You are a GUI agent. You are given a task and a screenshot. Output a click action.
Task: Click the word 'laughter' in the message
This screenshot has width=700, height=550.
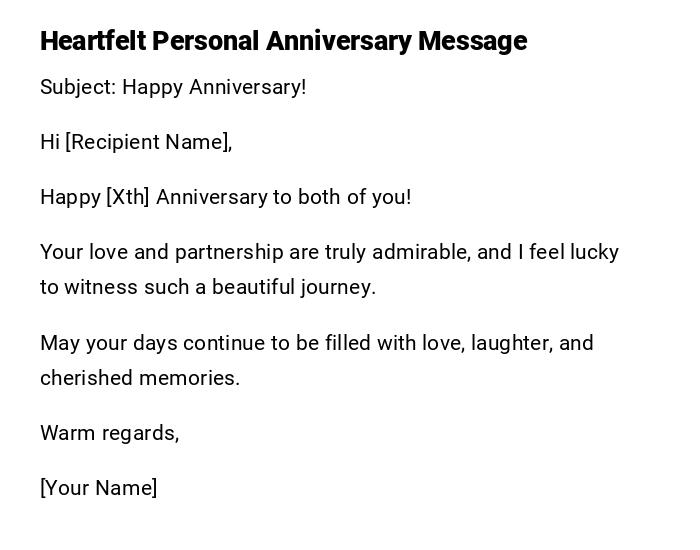click(510, 343)
